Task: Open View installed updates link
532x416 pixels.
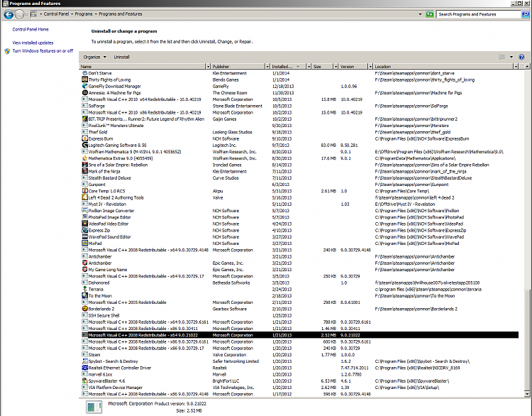Action: point(33,43)
